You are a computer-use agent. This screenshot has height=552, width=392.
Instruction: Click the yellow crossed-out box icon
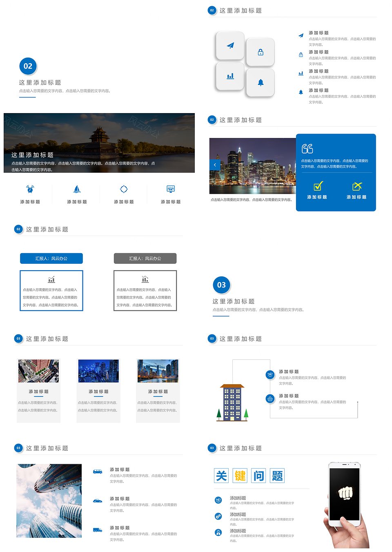click(357, 186)
